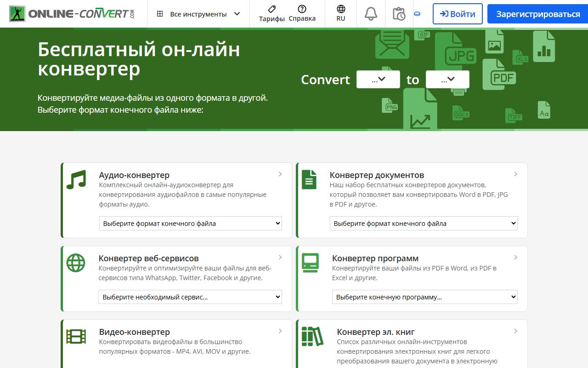The width and height of the screenshot is (588, 368).
Task: Click arrow on Конвертер документов card
Action: coord(516,174)
